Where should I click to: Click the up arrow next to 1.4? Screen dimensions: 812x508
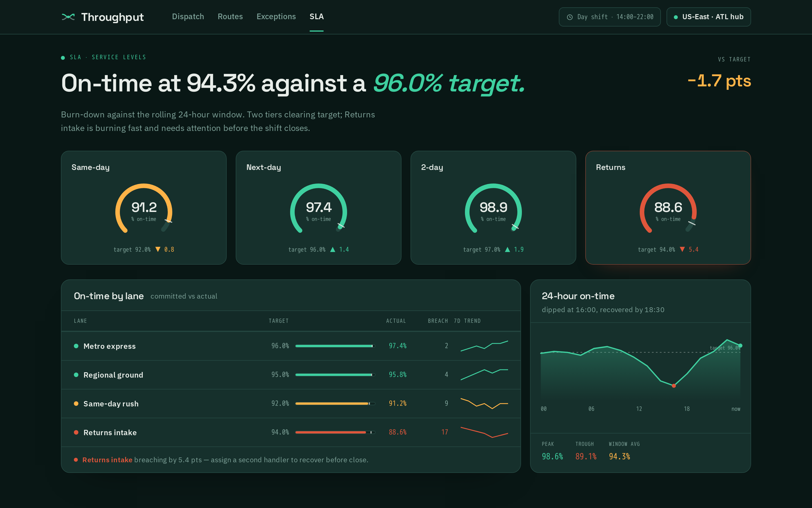pyautogui.click(x=332, y=249)
